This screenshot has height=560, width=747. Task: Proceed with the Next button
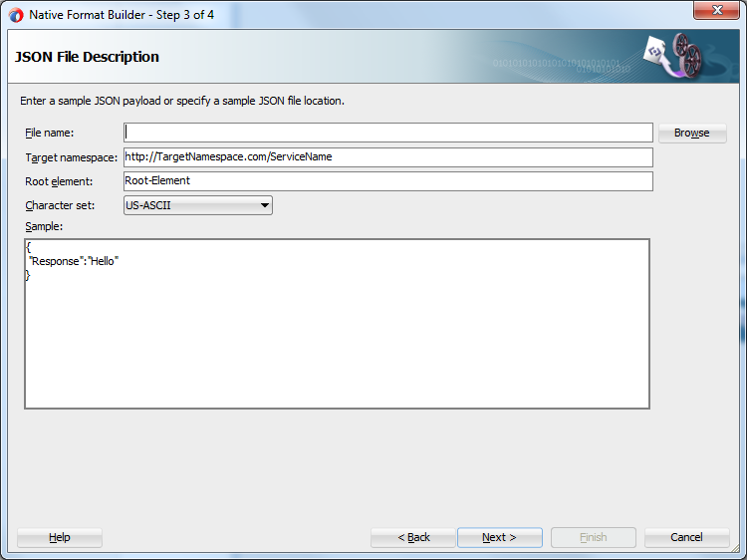pyautogui.click(x=500, y=538)
